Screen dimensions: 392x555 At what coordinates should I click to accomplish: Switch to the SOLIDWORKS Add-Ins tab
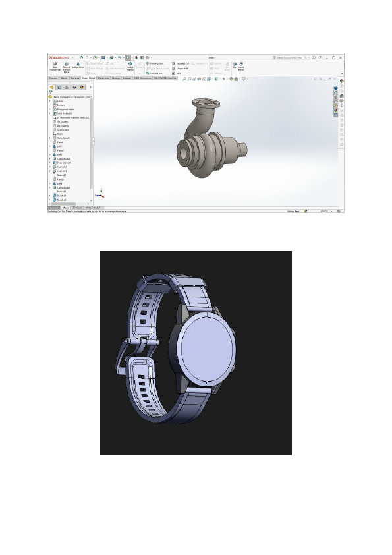point(165,78)
